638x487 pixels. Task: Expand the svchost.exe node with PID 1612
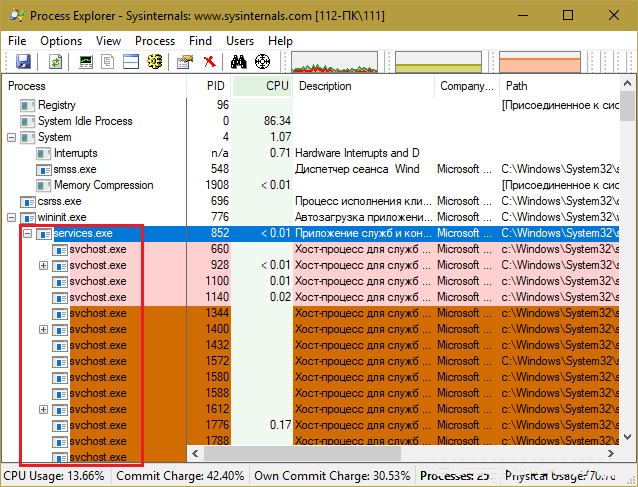point(44,409)
